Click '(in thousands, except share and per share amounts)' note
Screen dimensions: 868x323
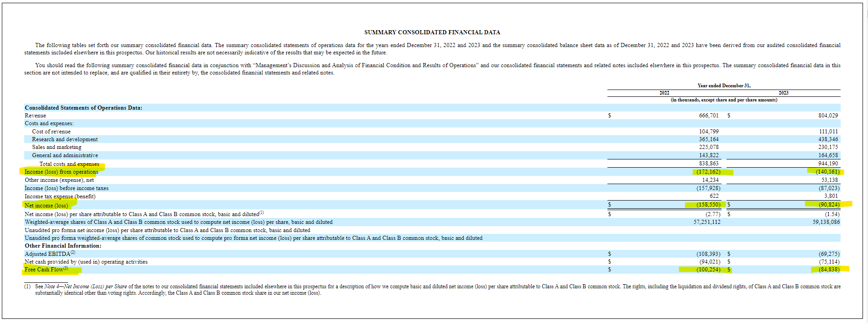[724, 100]
